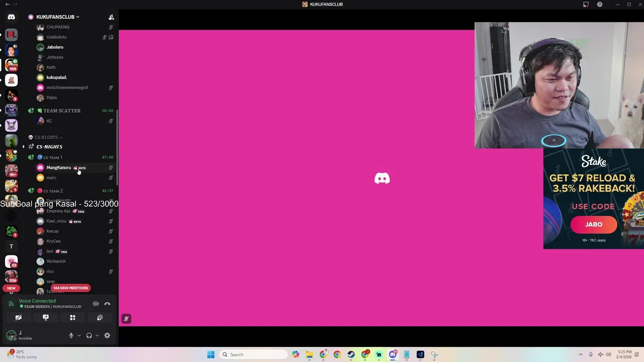The image size is (644, 362).
Task: Open headphone output options arrow
Action: coord(97,335)
